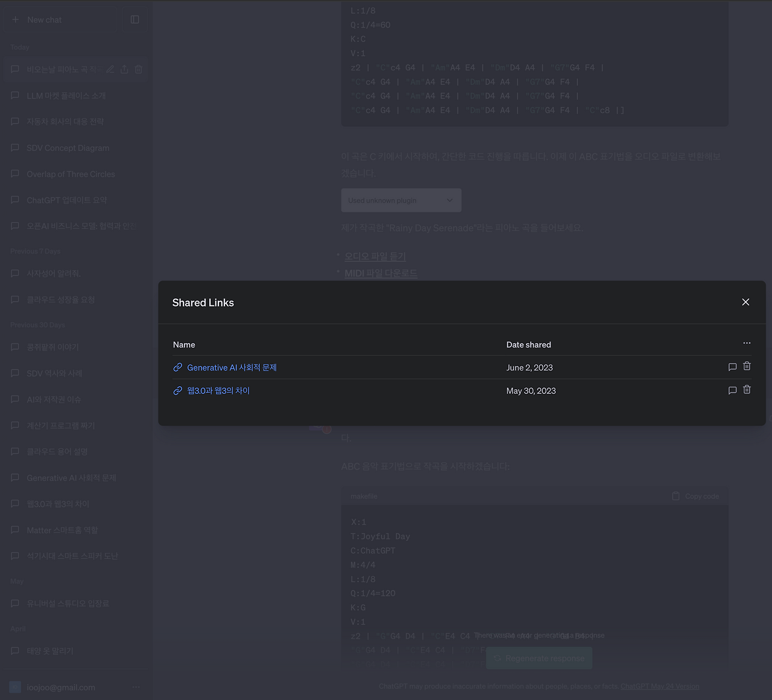Open Generative AI 사회적 문제 chat in the sidebar
Image resolution: width=772 pixels, height=700 pixels.
pos(75,478)
